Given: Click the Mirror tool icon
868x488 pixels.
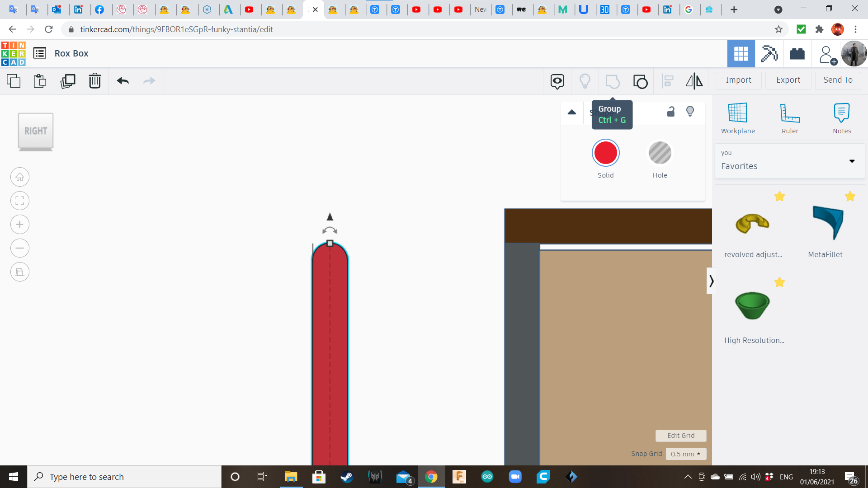Looking at the screenshot, I should [694, 81].
